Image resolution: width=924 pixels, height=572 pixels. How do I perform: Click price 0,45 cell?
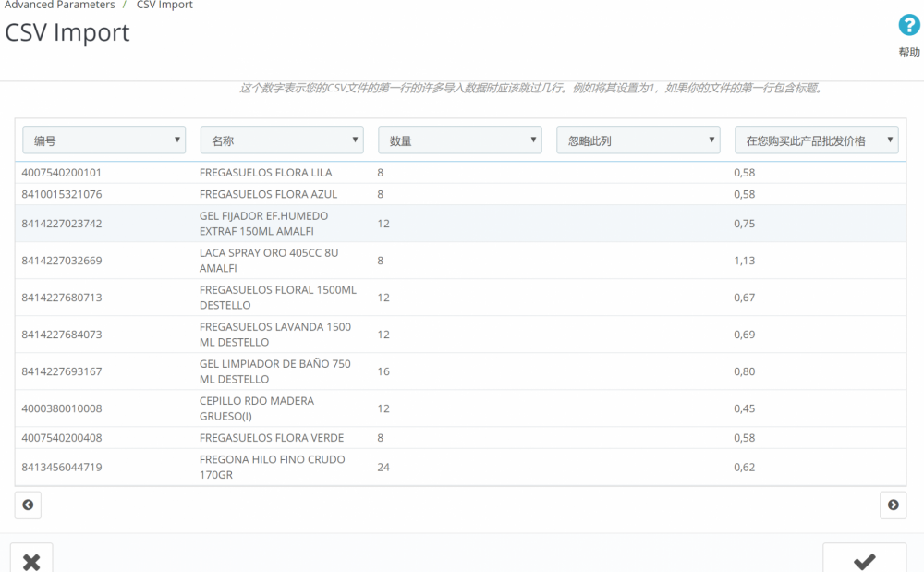pos(744,408)
